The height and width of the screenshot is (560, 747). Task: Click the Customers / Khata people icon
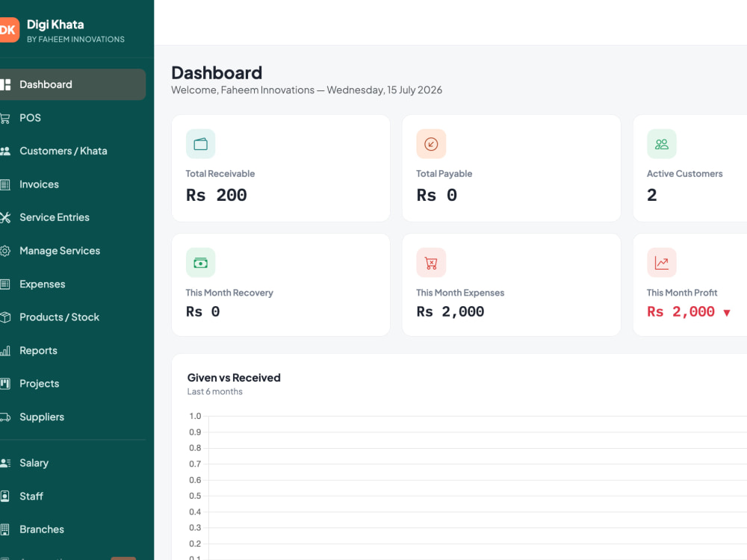pos(5,152)
